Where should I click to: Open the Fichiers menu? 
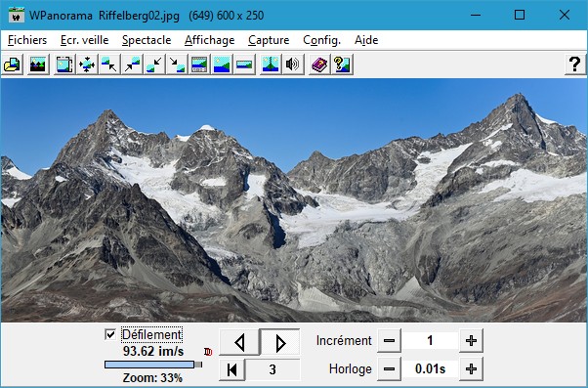coord(27,40)
